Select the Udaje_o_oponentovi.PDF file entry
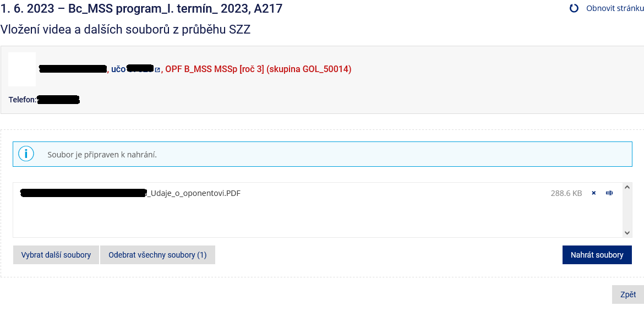Image resolution: width=644 pixels, height=311 pixels. 130,193
